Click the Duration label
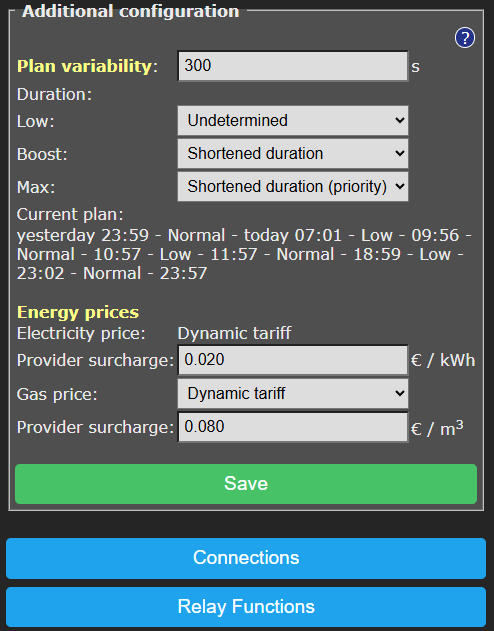Screen dimensions: 494x631 pyautogui.click(x=54, y=95)
